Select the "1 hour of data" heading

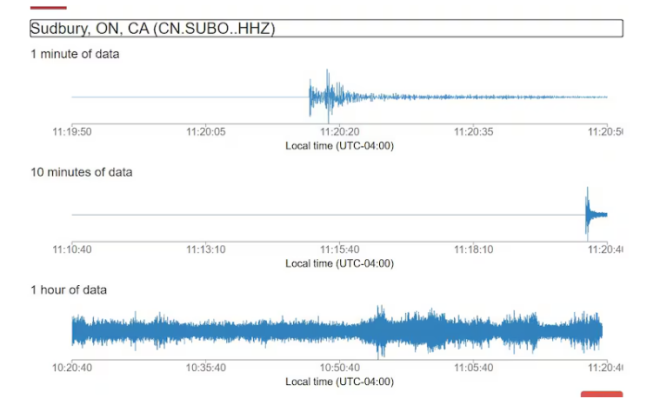pos(69,289)
